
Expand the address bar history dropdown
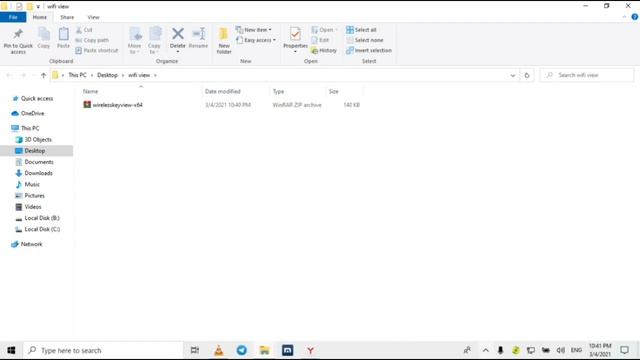point(513,75)
